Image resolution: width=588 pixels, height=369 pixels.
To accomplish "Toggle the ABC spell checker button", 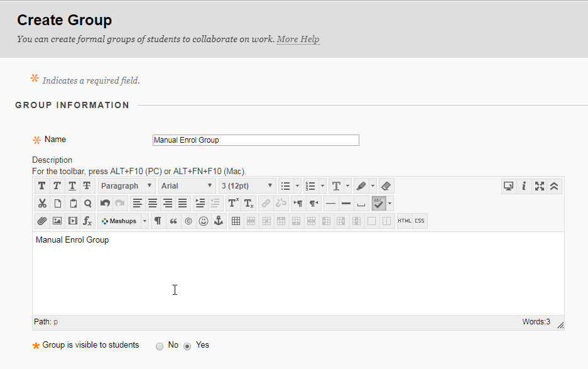I will click(x=379, y=204).
